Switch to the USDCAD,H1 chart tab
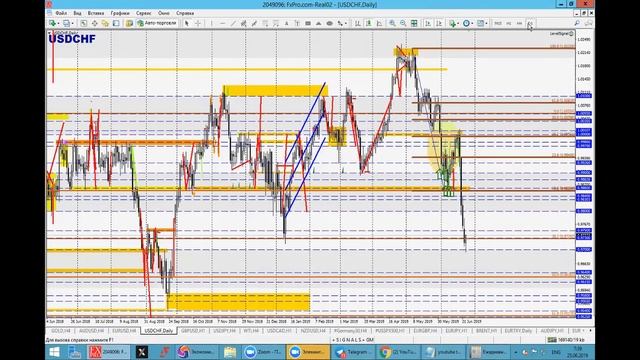This screenshot has height=360, width=640. tap(279, 331)
